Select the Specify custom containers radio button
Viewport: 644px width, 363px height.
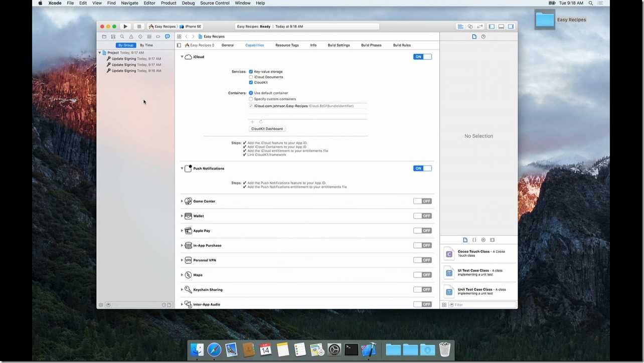pyautogui.click(x=251, y=99)
